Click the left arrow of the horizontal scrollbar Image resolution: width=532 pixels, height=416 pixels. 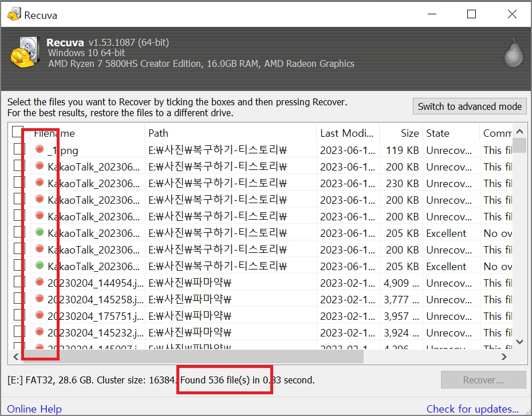pyautogui.click(x=15, y=356)
